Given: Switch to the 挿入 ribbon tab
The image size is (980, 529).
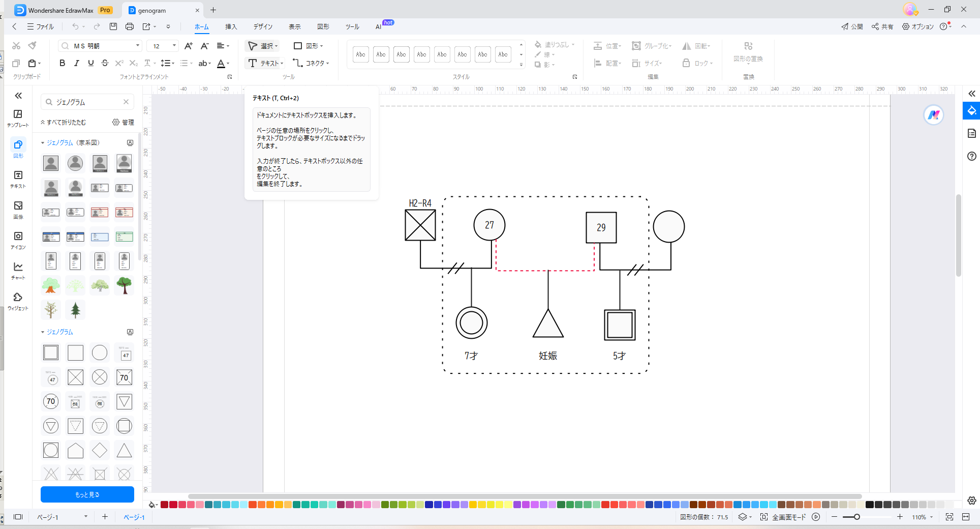Looking at the screenshot, I should [x=231, y=26].
